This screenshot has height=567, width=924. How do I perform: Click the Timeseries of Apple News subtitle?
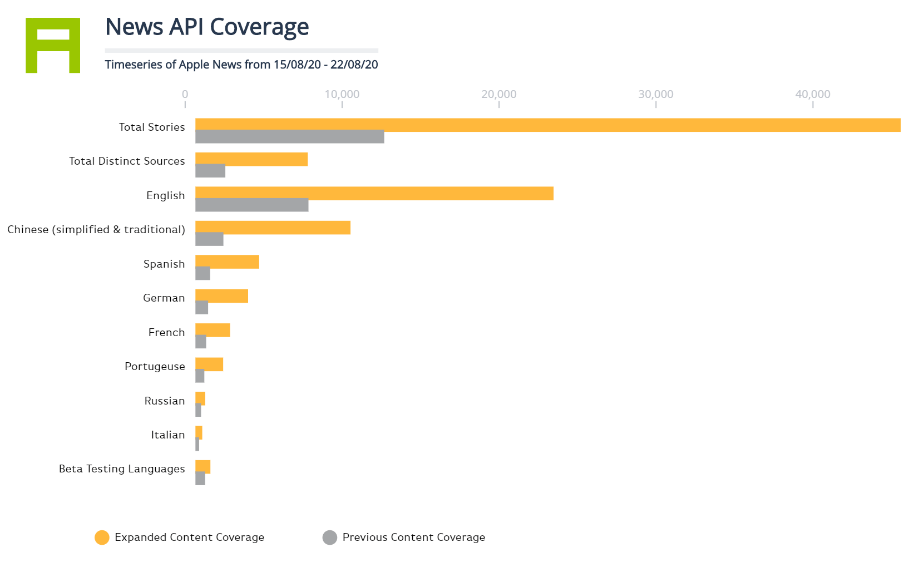pos(241,65)
